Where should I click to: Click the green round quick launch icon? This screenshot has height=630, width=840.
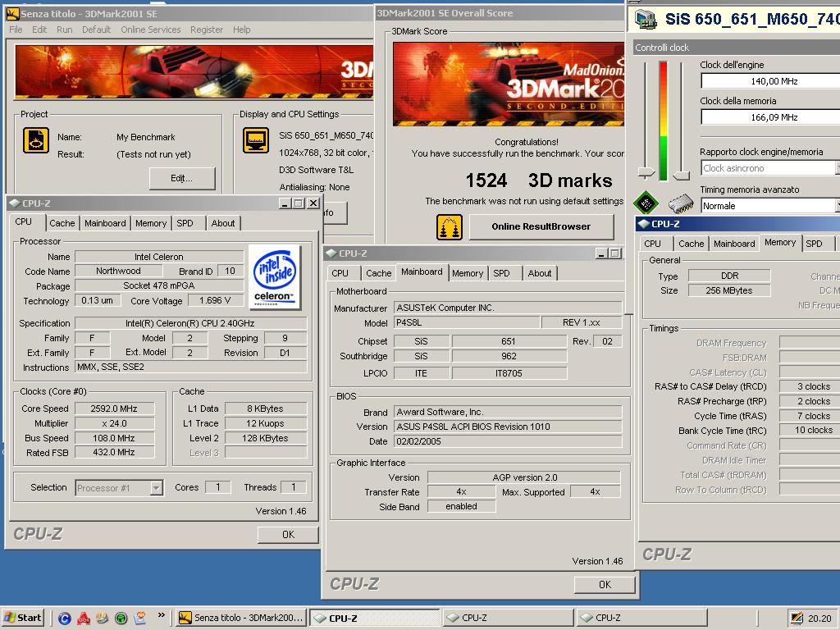click(x=121, y=619)
